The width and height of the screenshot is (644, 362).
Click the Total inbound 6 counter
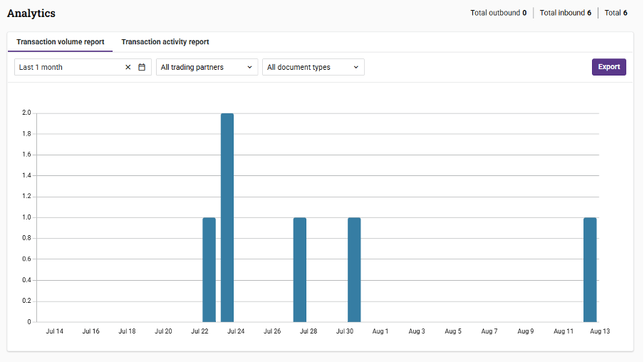click(565, 13)
